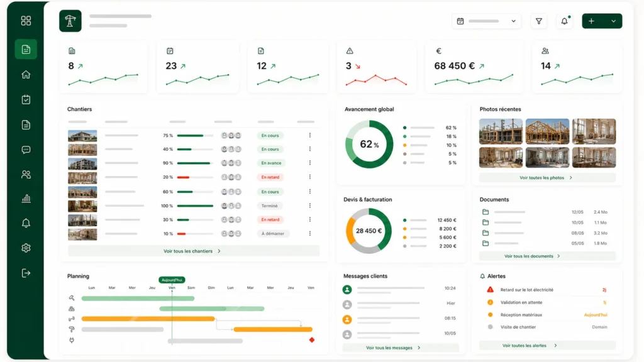Click the 'En avance' status badge
This screenshot has width=644, height=362.
271,163
